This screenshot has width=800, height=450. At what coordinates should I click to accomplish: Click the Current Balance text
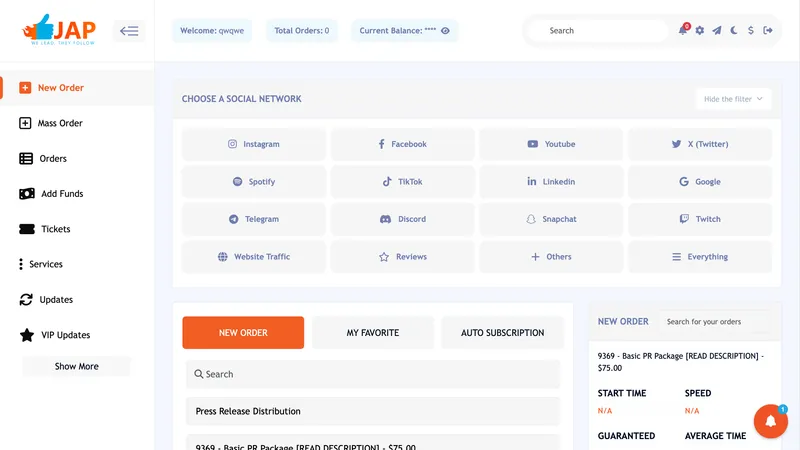[x=398, y=31]
